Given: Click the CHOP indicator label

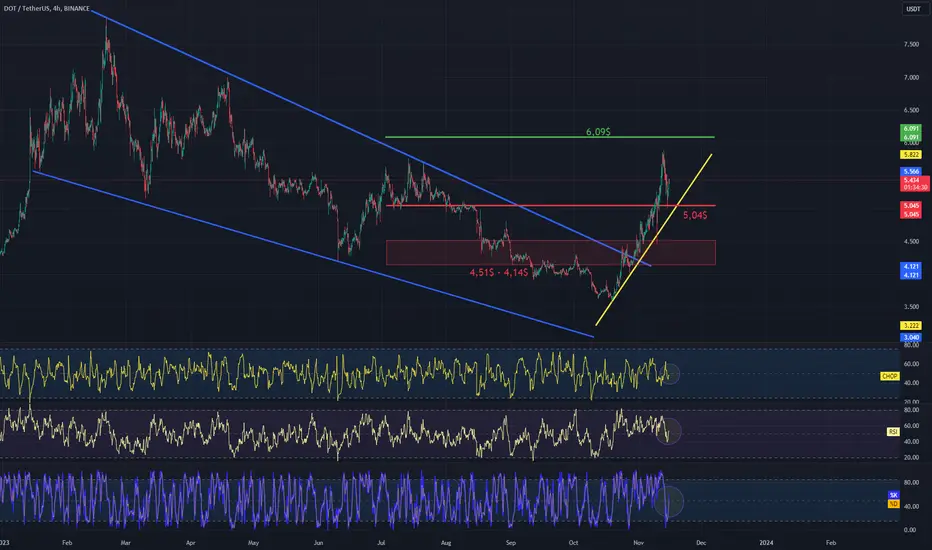Looking at the screenshot, I should tap(889, 376).
